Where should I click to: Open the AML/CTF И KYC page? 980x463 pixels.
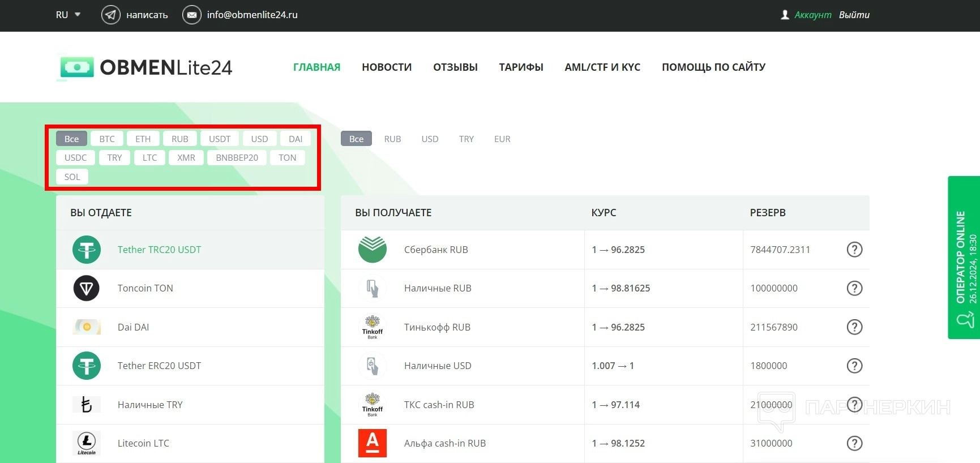click(x=602, y=67)
